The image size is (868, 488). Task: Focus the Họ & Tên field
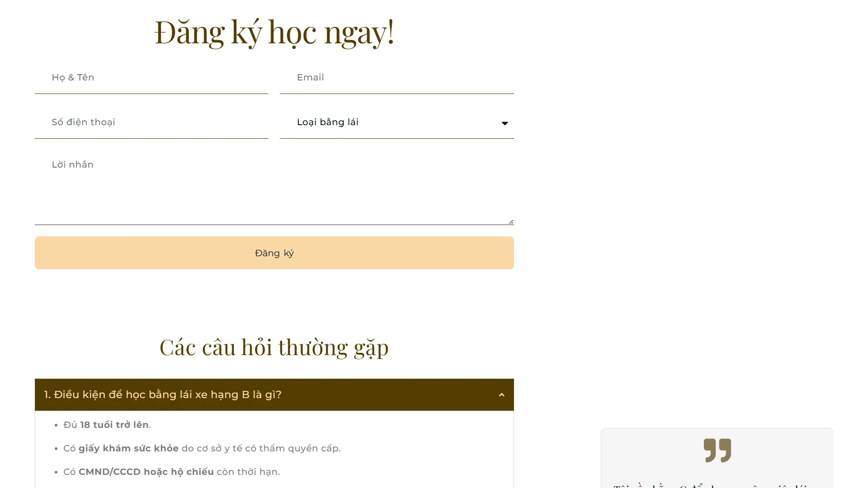(x=151, y=77)
